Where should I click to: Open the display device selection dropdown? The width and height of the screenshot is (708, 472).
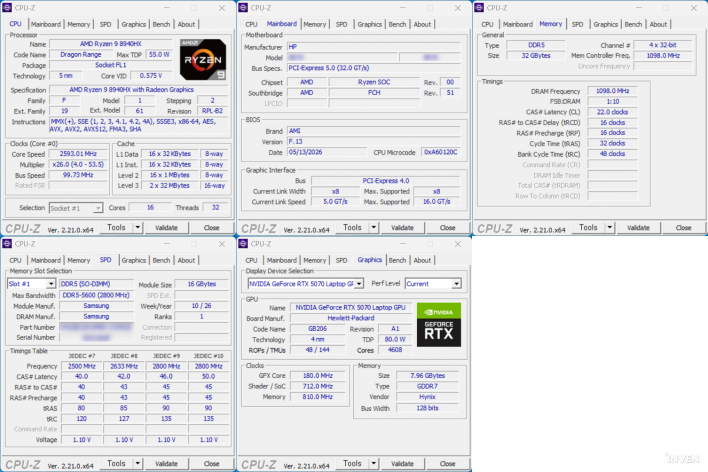coord(359,284)
